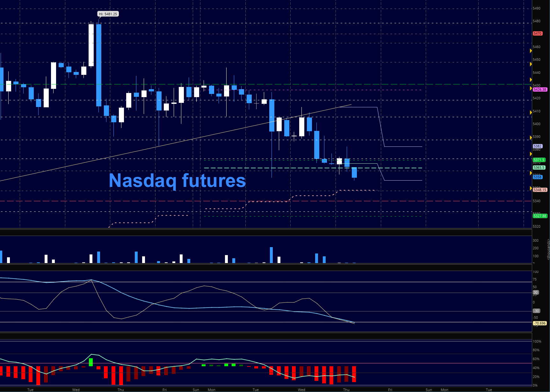The height and width of the screenshot is (392, 550).
Task: Click the 60% axis value in bottom panel
Action: click(x=536, y=359)
